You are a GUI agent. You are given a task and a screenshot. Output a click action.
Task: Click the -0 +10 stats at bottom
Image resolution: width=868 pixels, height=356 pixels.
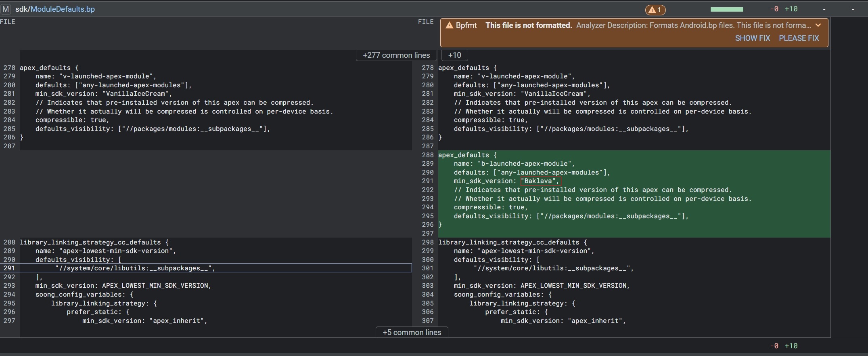coord(783,346)
